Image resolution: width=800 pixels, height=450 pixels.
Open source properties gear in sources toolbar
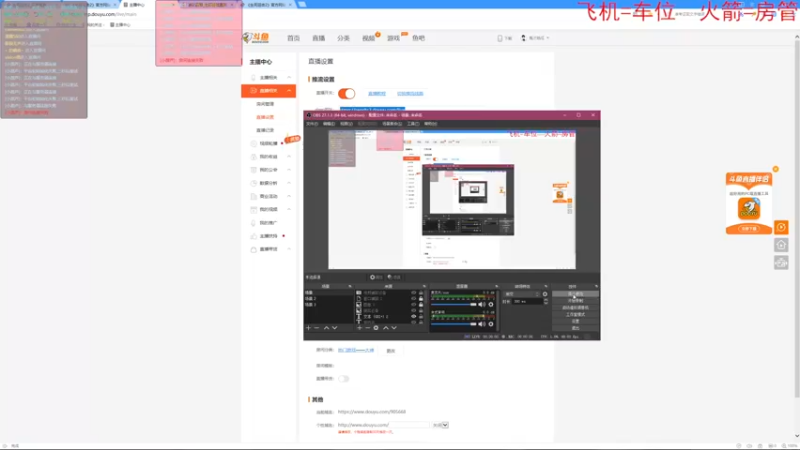376,328
